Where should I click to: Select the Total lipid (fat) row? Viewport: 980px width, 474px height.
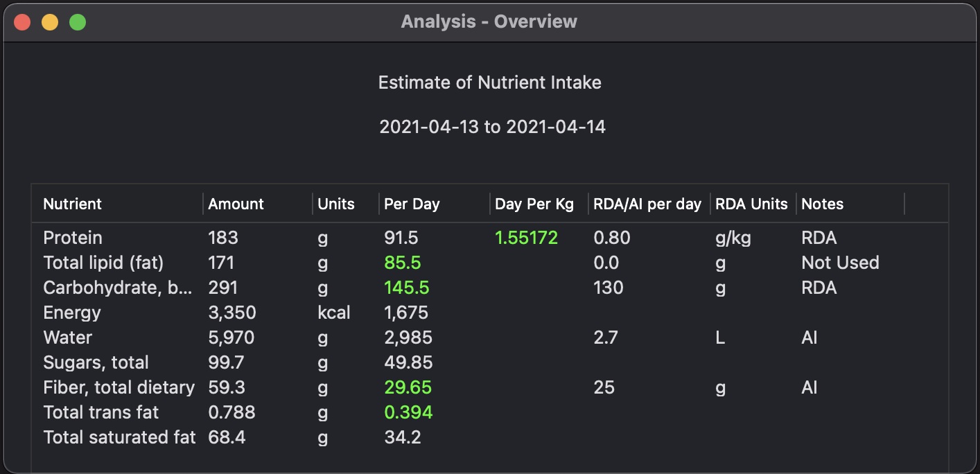point(103,263)
